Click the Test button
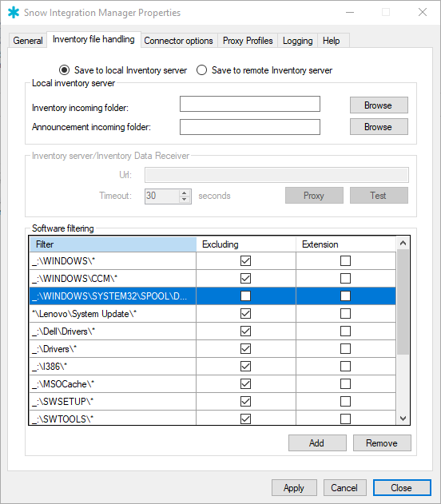The image size is (441, 504). 379,196
